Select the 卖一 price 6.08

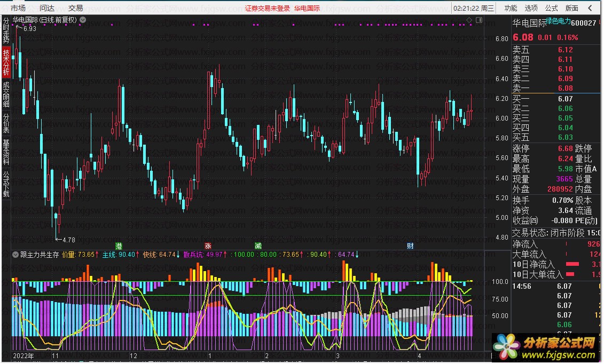click(565, 88)
